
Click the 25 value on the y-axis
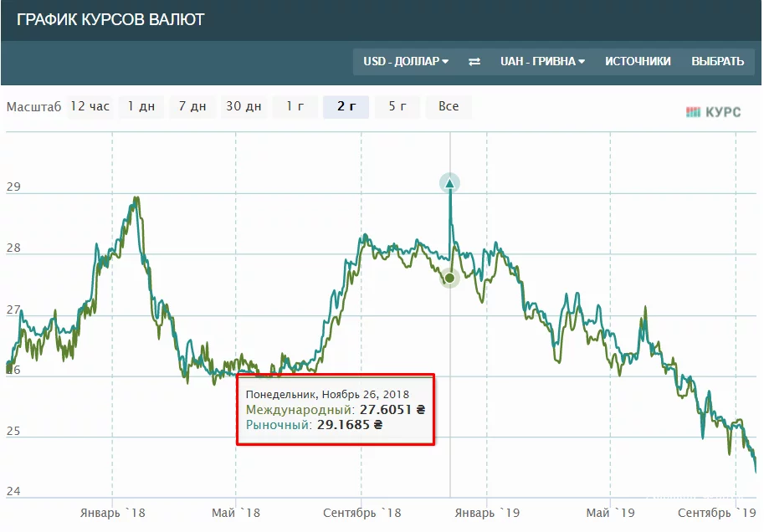(13, 431)
